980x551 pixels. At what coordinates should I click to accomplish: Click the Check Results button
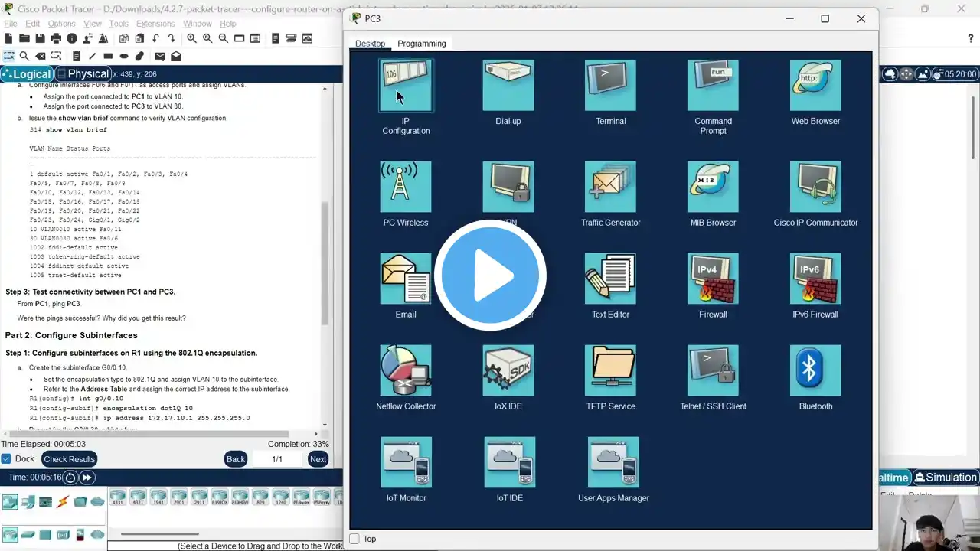coord(69,459)
